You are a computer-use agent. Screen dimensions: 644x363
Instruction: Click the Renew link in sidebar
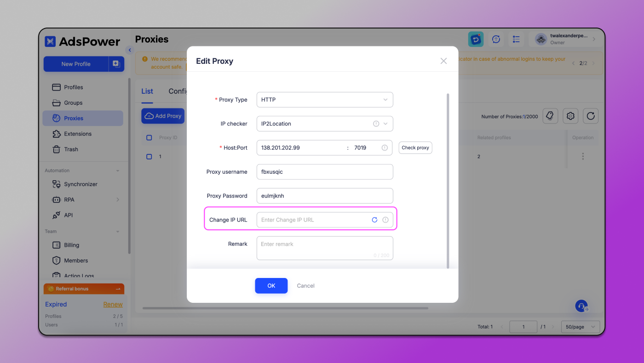[113, 304]
